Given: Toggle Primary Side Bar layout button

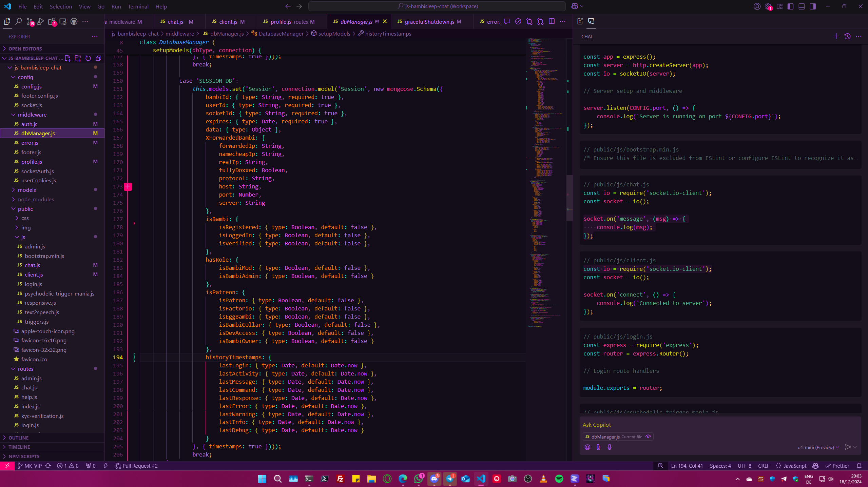Looking at the screenshot, I should 791,6.
